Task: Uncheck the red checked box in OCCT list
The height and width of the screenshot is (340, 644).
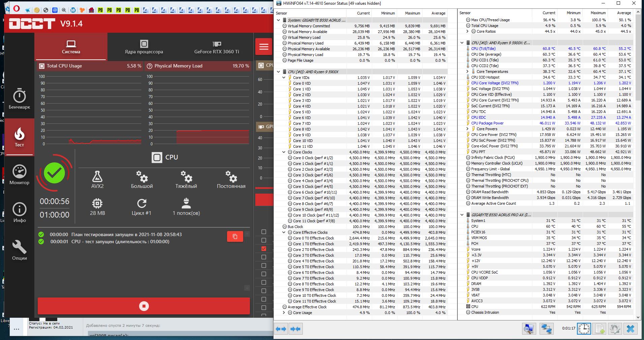Action: tap(264, 249)
